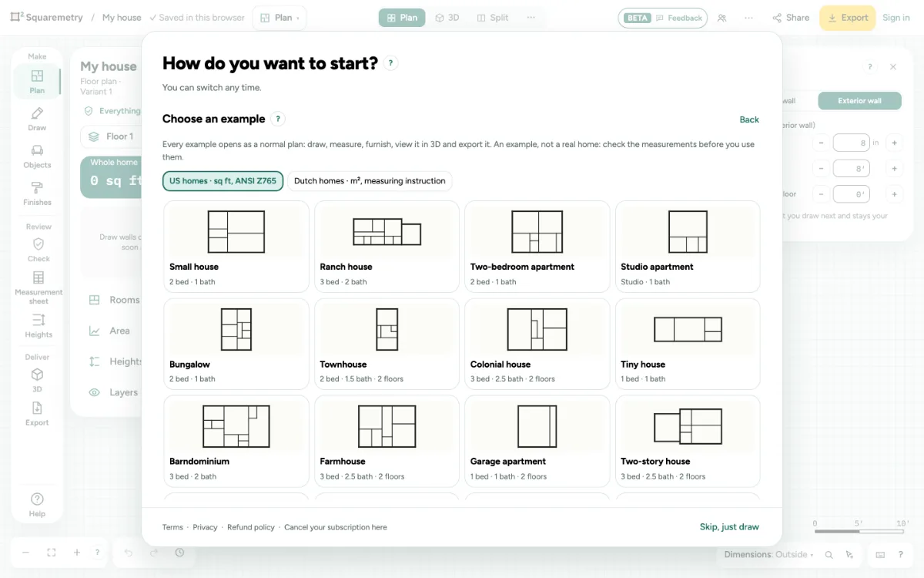This screenshot has height=578, width=924.
Task: Choose the Barndominium example
Action: click(x=236, y=442)
